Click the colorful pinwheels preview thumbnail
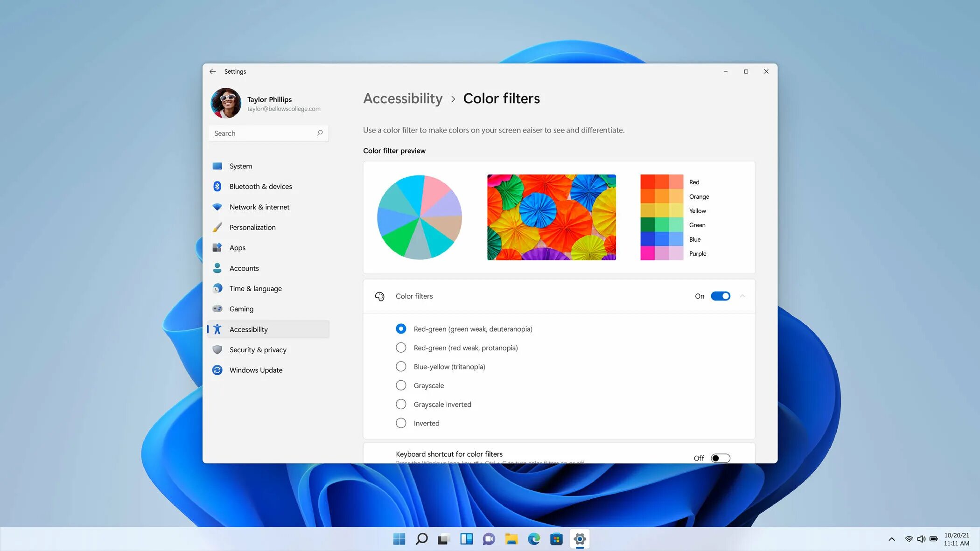The height and width of the screenshot is (551, 980). pyautogui.click(x=552, y=216)
